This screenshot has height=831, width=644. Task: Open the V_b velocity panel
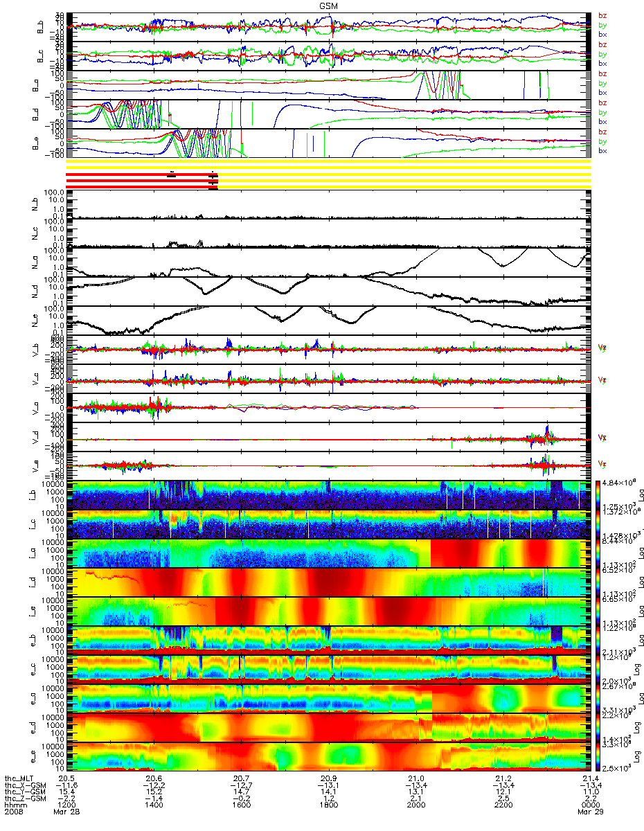tap(329, 349)
